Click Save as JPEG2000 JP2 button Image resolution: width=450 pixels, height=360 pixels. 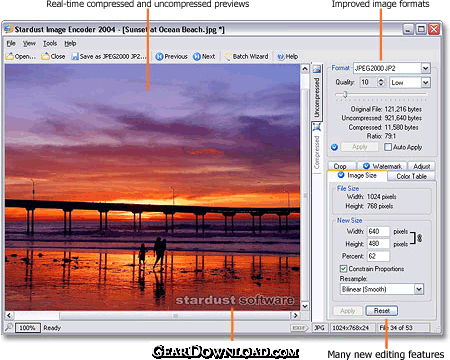(x=109, y=57)
